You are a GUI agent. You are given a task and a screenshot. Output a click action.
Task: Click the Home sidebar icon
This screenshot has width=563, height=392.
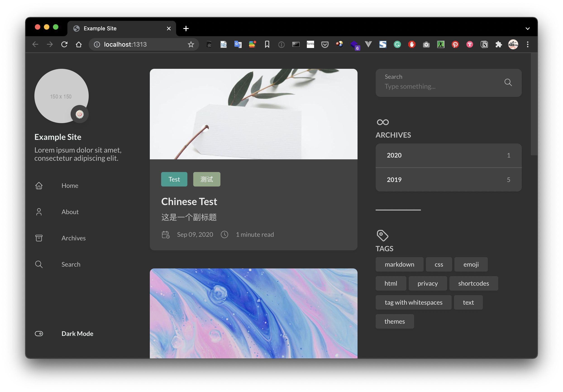[x=39, y=186]
